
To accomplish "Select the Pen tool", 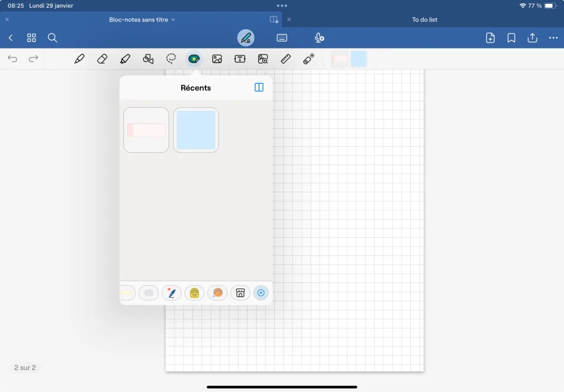I will coord(79,58).
